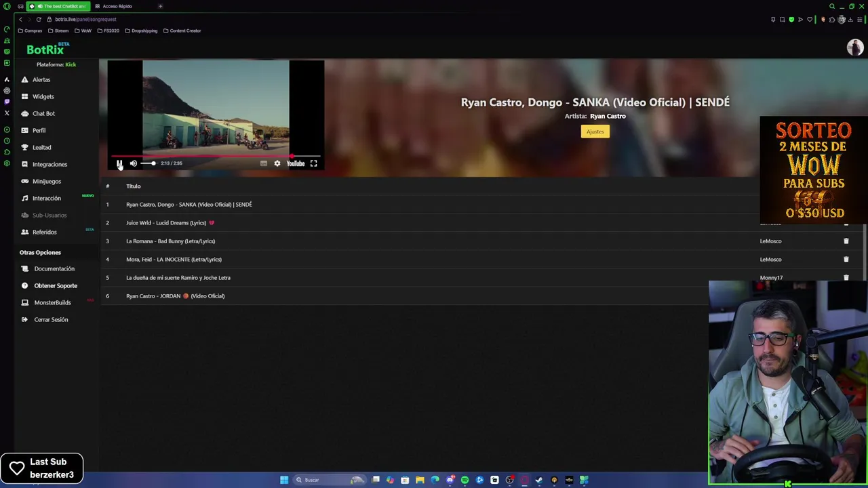Click the browser snapshot icon
The height and width of the screenshot is (488, 868).
coord(782,19)
